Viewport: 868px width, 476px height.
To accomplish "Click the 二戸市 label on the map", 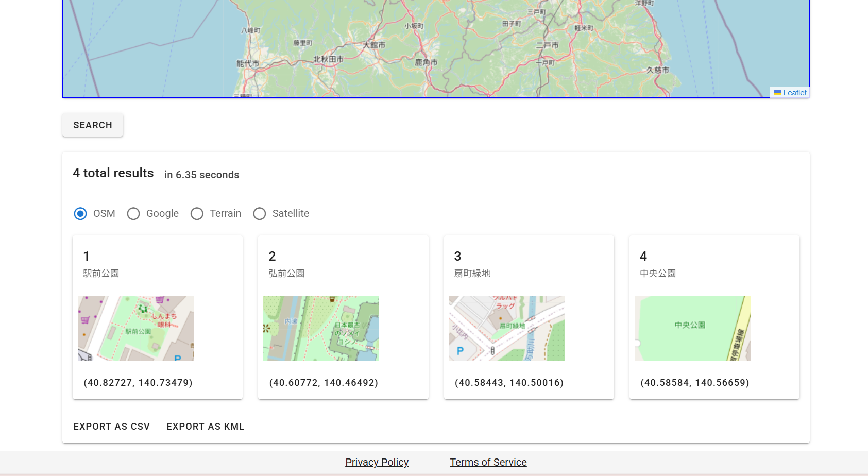I will click(547, 45).
